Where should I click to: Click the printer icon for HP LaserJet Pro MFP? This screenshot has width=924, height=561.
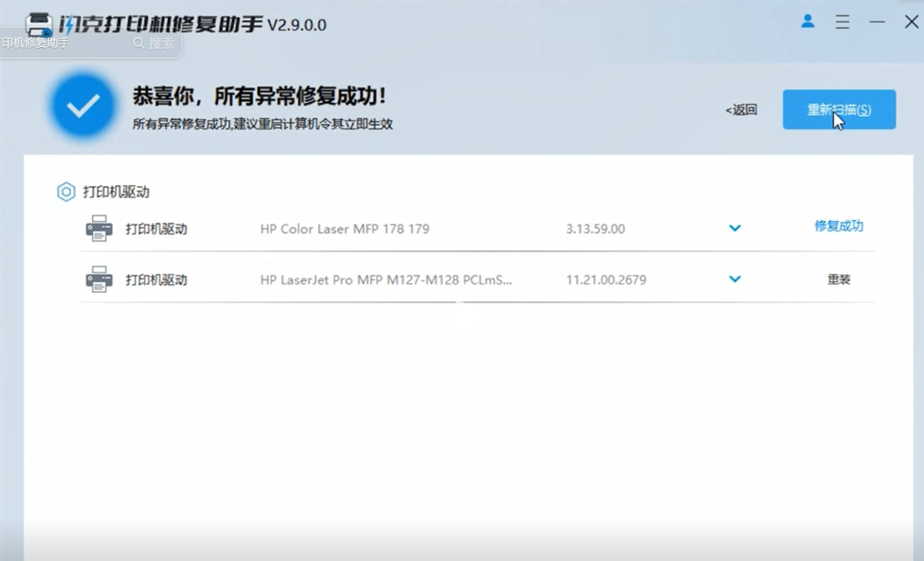[x=98, y=279]
